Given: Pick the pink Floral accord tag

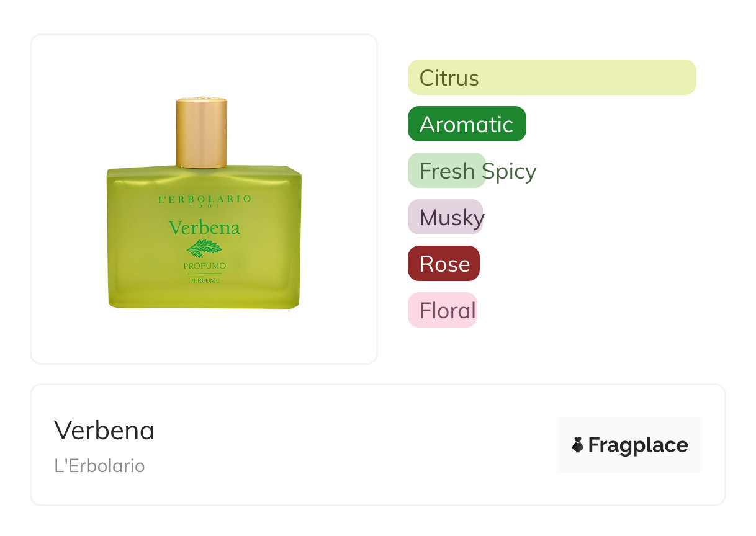Looking at the screenshot, I should point(442,310).
